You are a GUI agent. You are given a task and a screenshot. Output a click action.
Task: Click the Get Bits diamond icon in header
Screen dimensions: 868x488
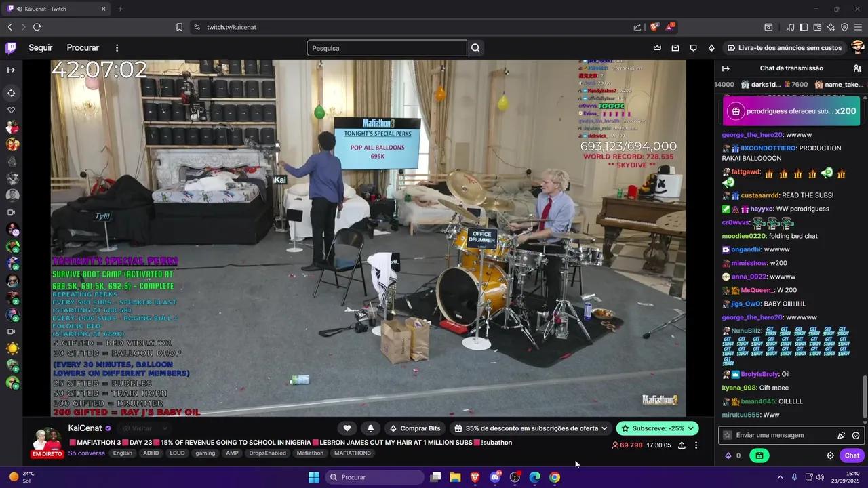click(711, 48)
